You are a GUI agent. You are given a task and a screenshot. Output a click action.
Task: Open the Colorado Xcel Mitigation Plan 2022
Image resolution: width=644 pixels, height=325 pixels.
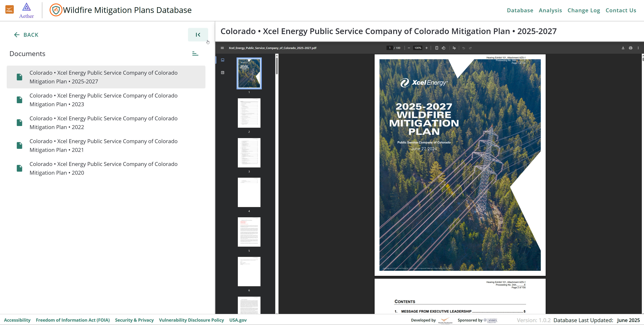tap(104, 123)
